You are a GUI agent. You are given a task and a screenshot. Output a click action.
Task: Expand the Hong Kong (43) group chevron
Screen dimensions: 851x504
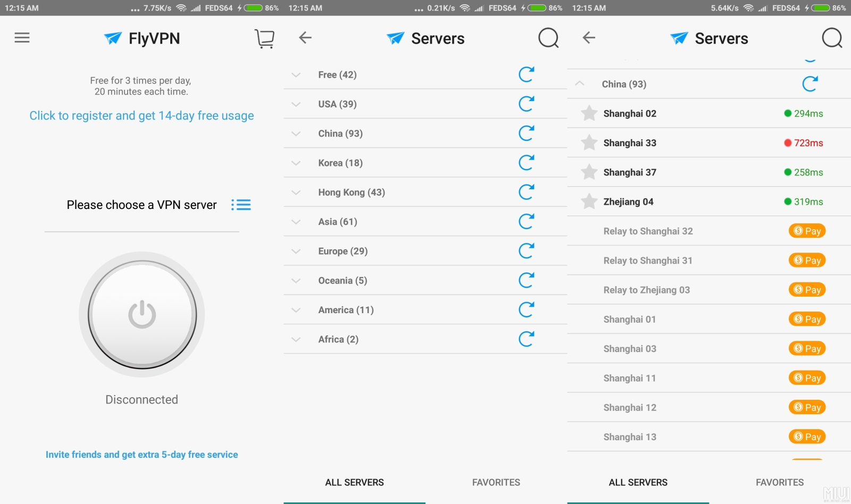point(296,192)
